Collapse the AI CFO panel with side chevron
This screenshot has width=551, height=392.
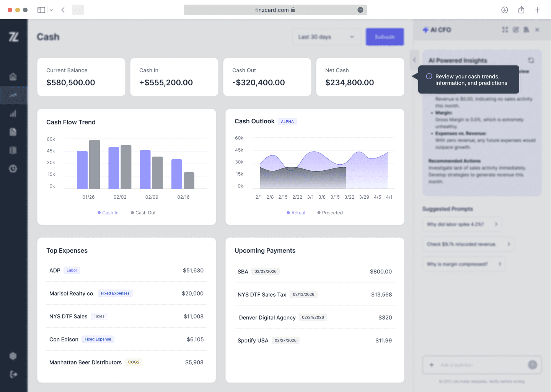coord(414,60)
